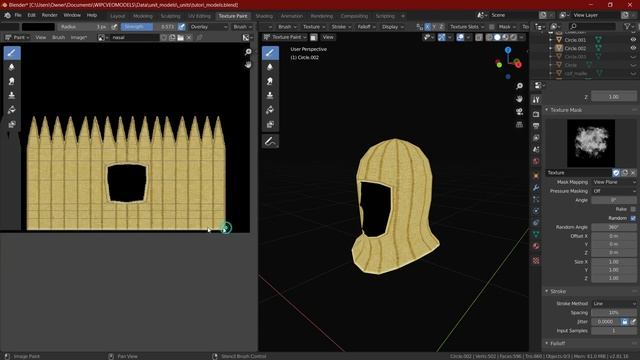
Task: Click the black brush color swatch
Action: 38,27
